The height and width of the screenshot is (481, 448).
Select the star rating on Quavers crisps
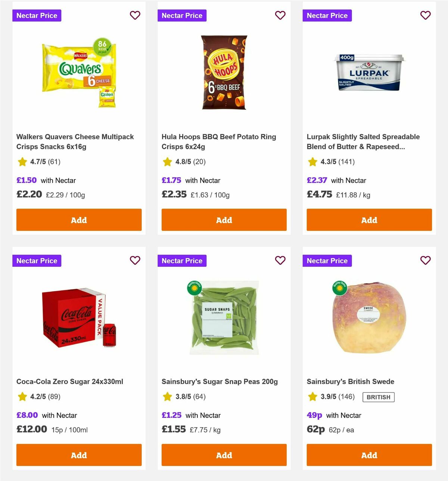(22, 162)
